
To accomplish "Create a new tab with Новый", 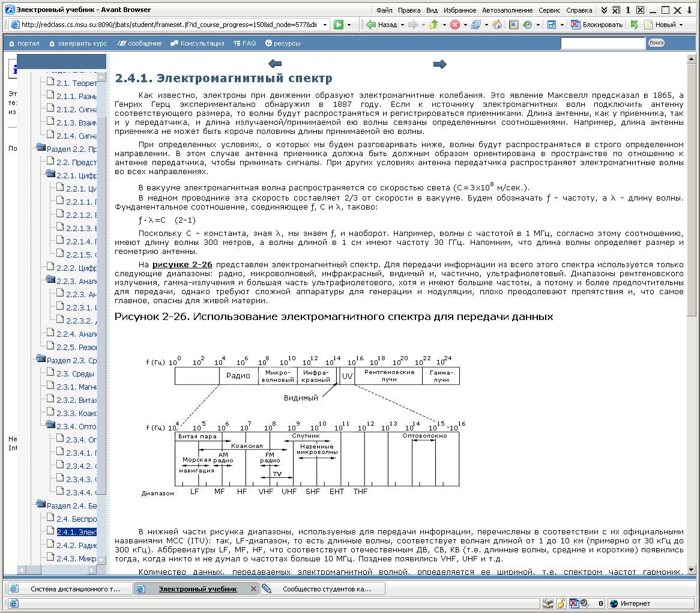I will click(x=660, y=25).
